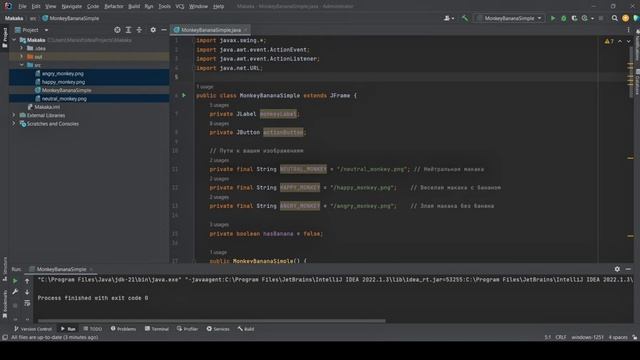The width and height of the screenshot is (640, 360).
Task: Close the MonkeyBananaSimple.java editor tab
Action: [x=246, y=30]
